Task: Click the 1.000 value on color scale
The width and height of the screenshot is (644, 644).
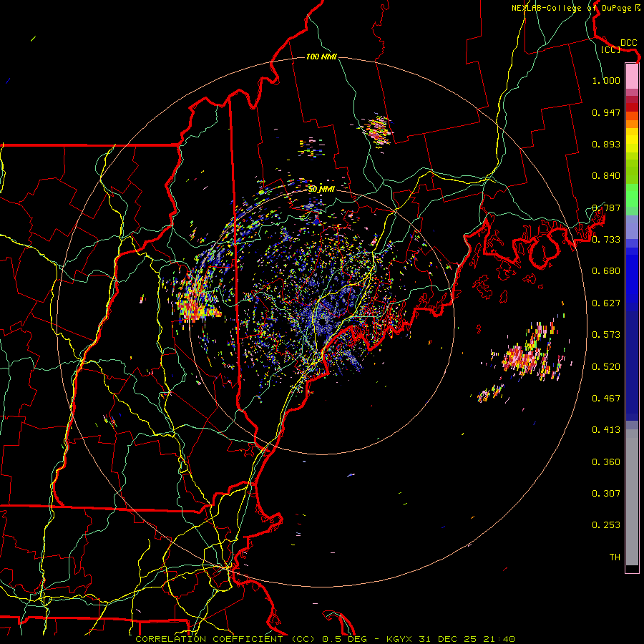Action: tap(606, 80)
